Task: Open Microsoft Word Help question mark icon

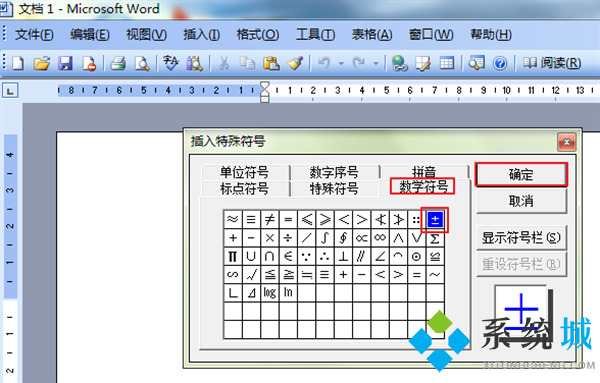Action: click(500, 63)
